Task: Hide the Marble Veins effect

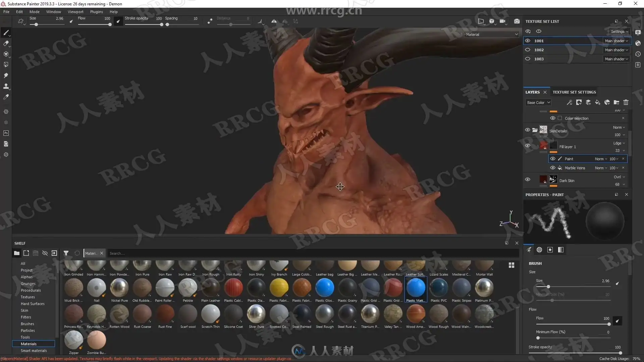Action: click(x=553, y=168)
